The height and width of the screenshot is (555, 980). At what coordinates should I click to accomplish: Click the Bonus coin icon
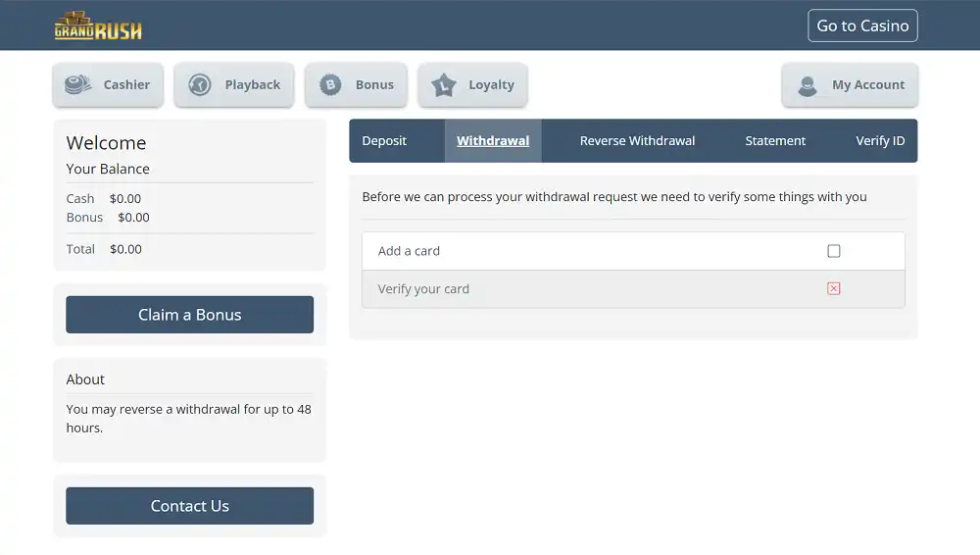pos(331,85)
